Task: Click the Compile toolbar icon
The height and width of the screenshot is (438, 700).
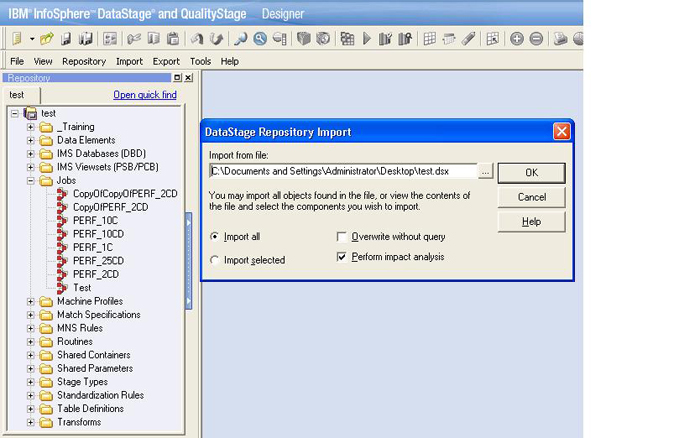Action: tap(347, 39)
